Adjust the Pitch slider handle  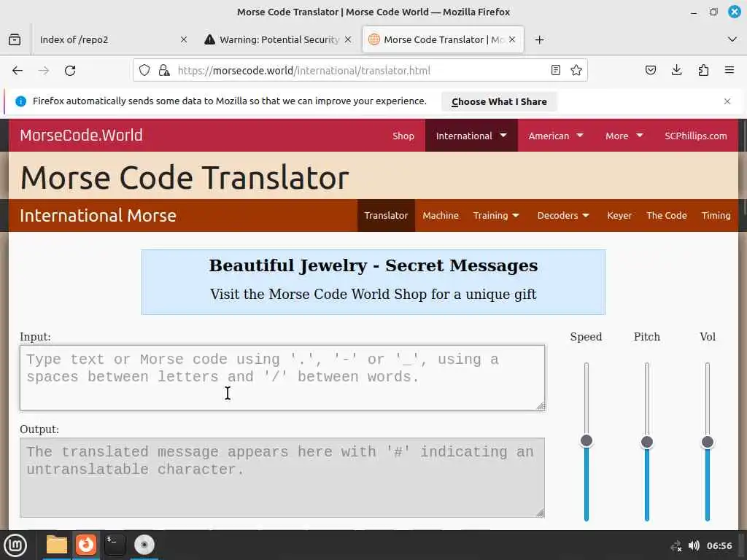click(x=647, y=442)
